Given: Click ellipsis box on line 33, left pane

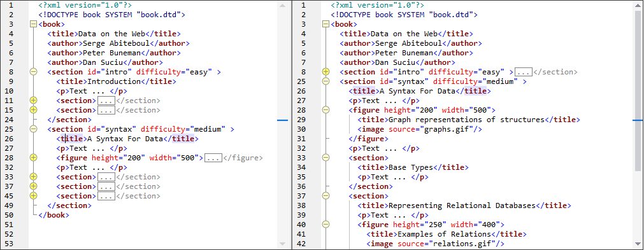Looking at the screenshot, I should (x=106, y=177).
